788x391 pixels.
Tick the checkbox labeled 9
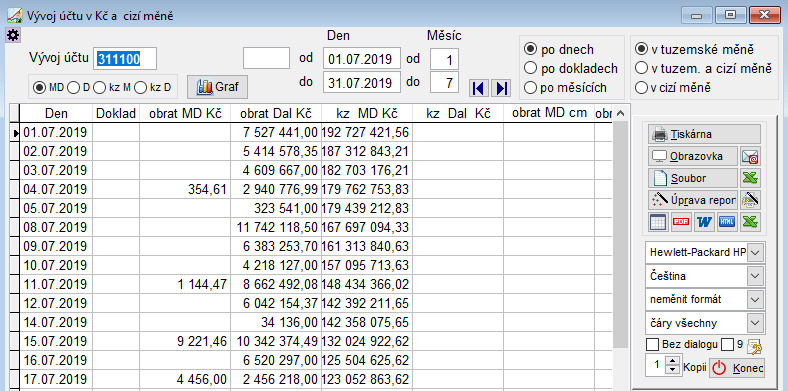(727, 345)
